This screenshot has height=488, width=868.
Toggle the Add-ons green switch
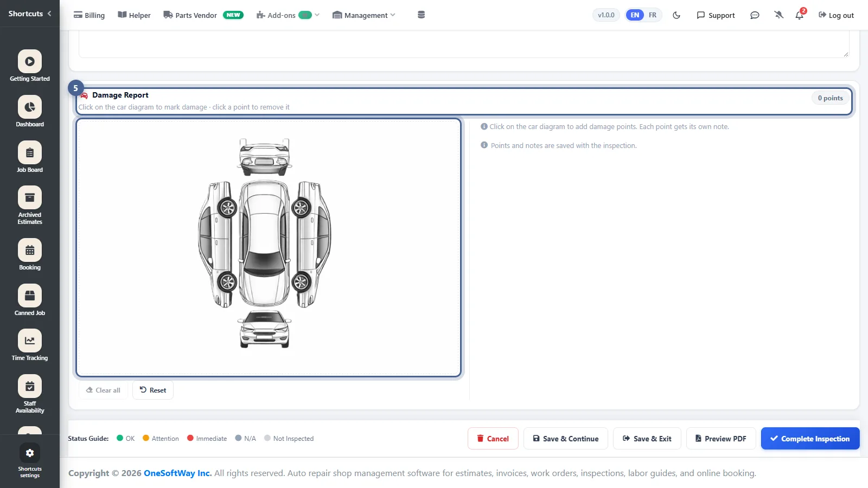pyautogui.click(x=305, y=15)
